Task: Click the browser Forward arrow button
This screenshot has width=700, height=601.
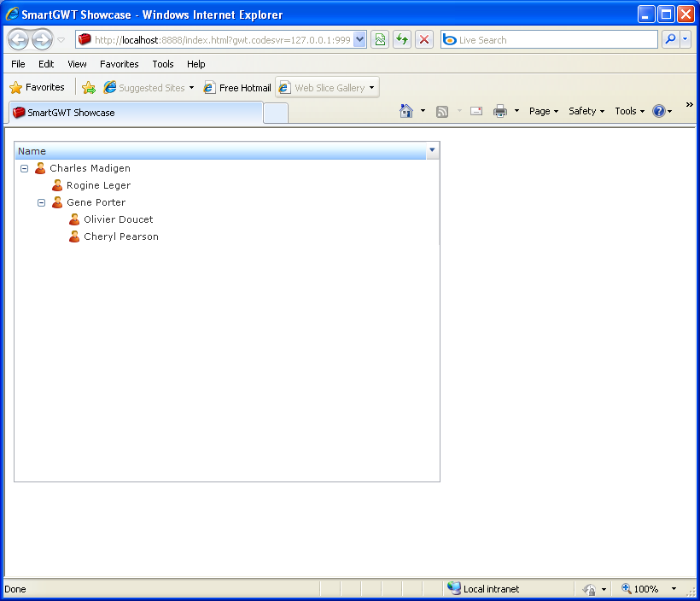Action: (43, 40)
